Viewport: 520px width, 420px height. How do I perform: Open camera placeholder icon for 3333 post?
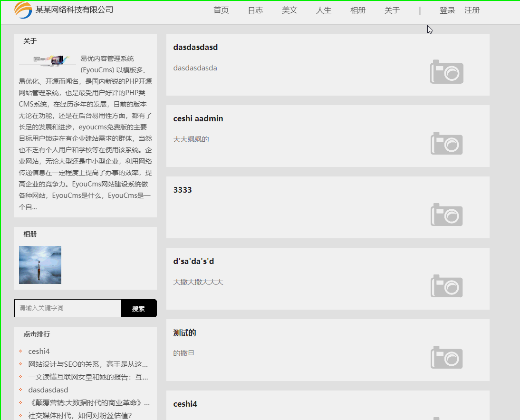446,215
